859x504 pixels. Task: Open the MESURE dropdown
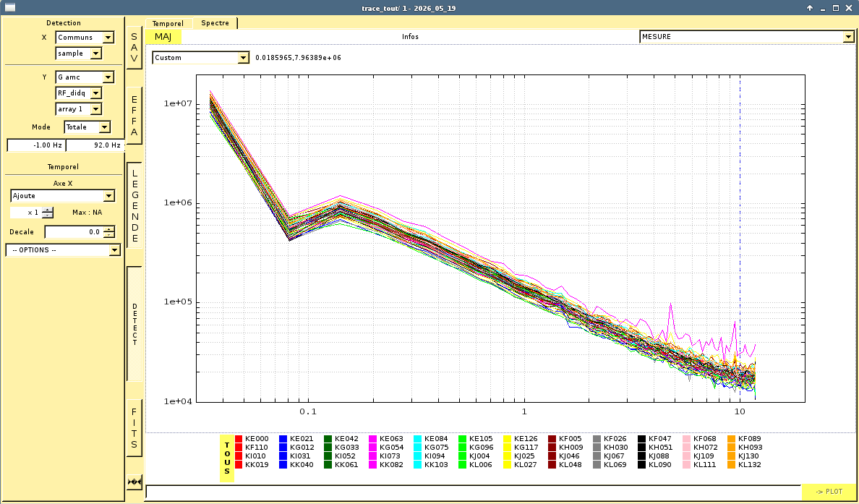coord(747,37)
